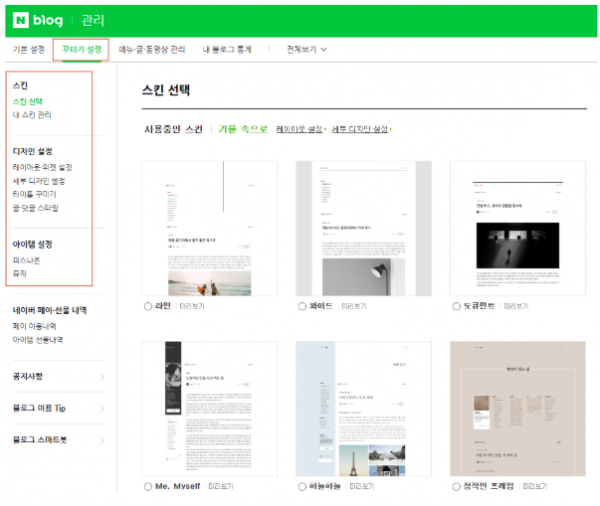This screenshot has height=506, width=600.
Task: Click the 아이템 설정 sidebar heading
Action: pyautogui.click(x=33, y=244)
